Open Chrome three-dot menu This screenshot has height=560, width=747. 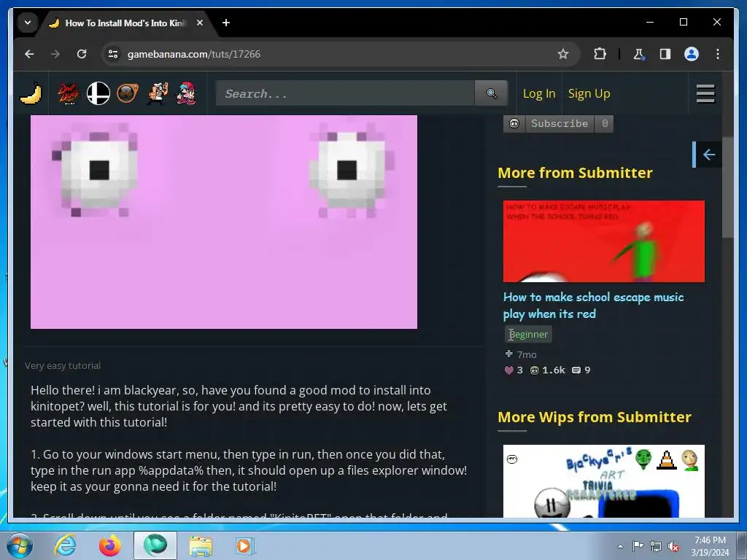pos(718,54)
